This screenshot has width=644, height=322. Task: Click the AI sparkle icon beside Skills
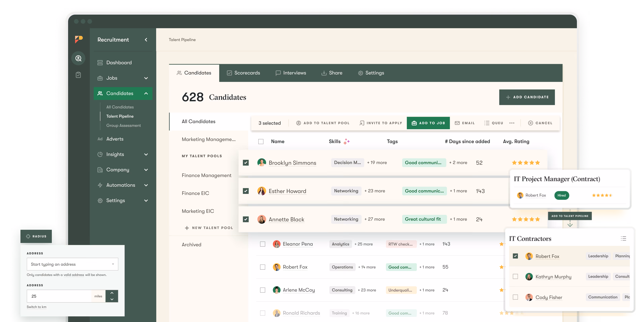[346, 142]
